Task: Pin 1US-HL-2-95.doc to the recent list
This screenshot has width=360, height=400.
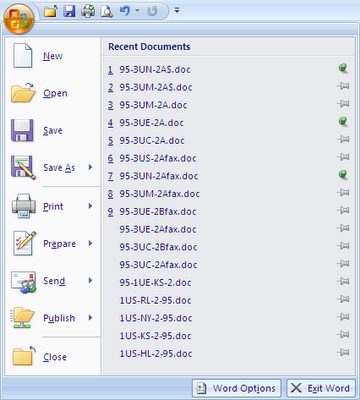Action: pos(343,352)
